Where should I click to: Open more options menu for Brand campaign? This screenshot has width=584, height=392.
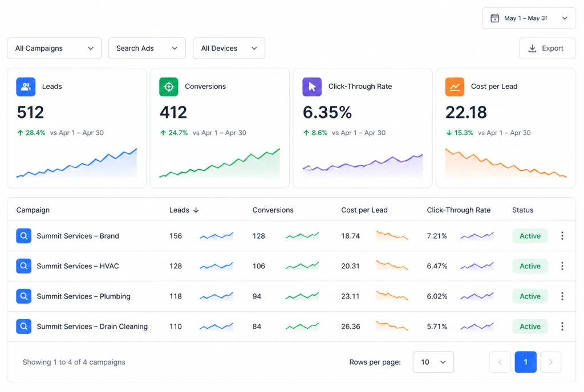point(562,236)
